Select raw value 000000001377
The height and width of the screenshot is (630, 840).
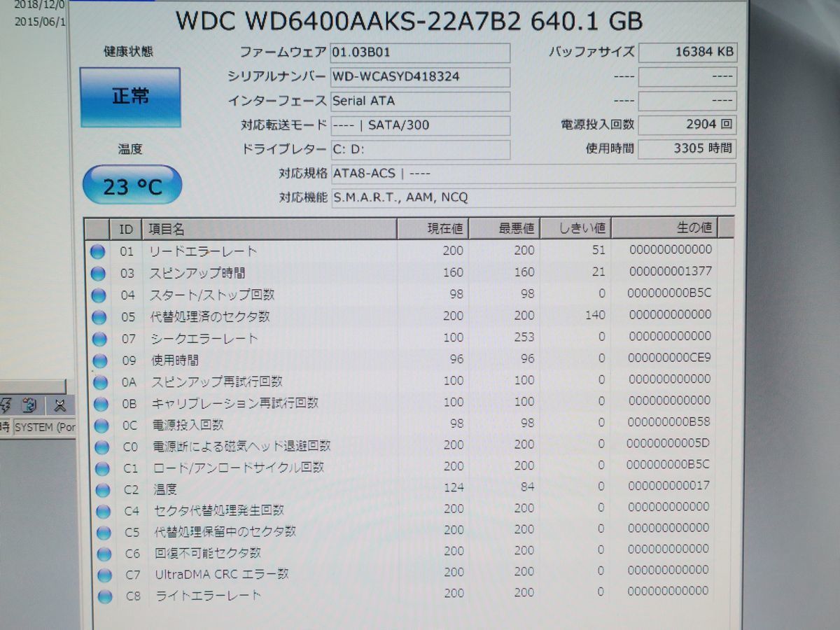671,271
